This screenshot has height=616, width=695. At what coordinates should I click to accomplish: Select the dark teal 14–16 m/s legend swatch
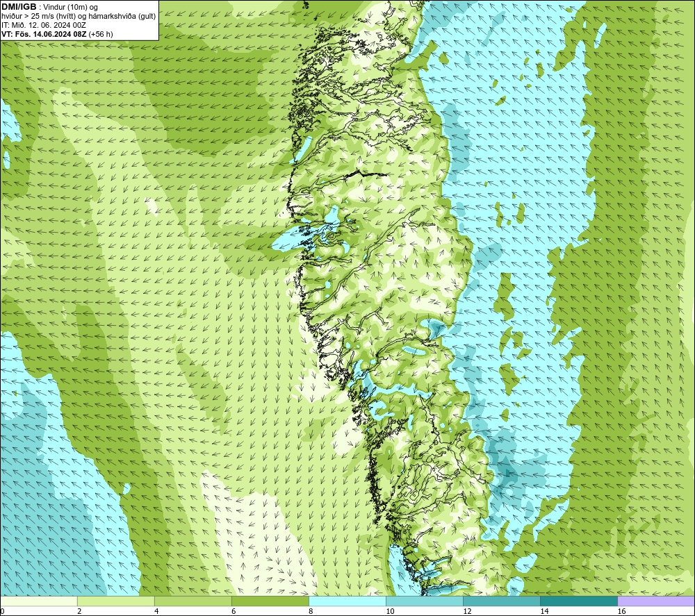(x=579, y=601)
